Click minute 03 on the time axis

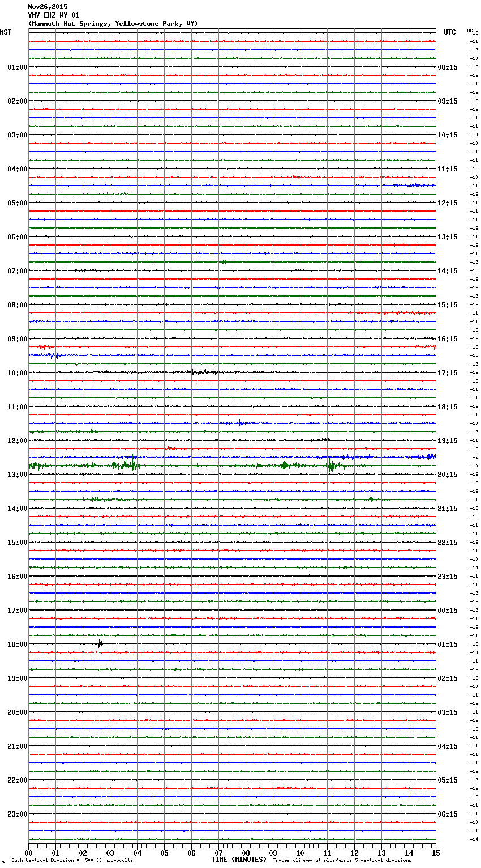click(110, 853)
